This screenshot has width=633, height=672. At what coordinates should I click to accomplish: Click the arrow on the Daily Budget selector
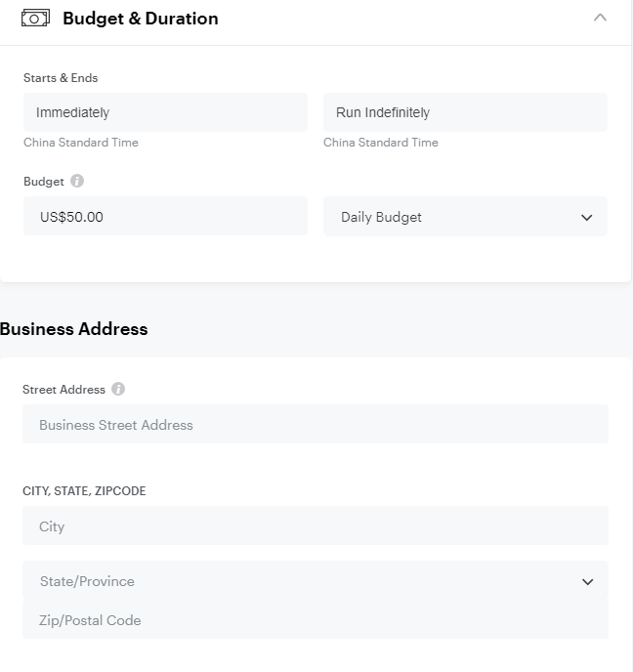point(586,218)
